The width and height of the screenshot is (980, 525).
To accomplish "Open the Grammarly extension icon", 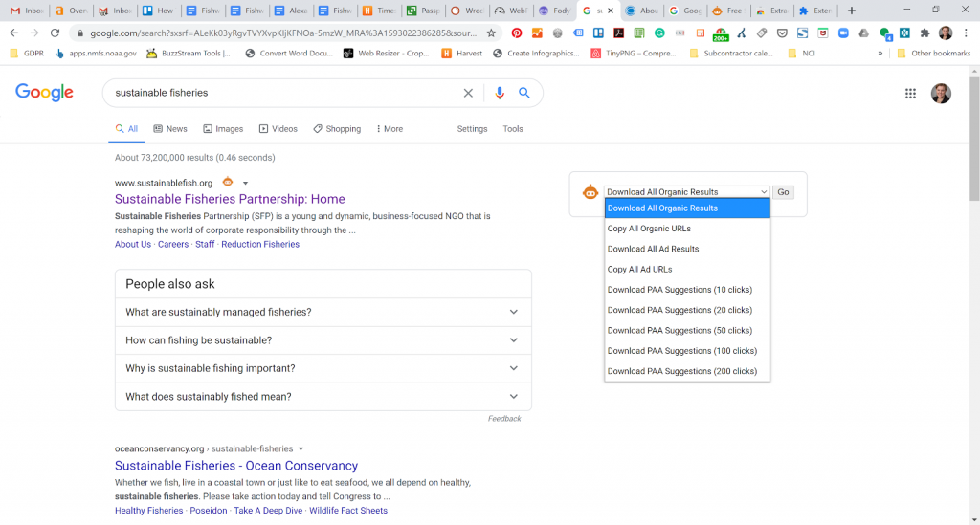I will pyautogui.click(x=659, y=33).
